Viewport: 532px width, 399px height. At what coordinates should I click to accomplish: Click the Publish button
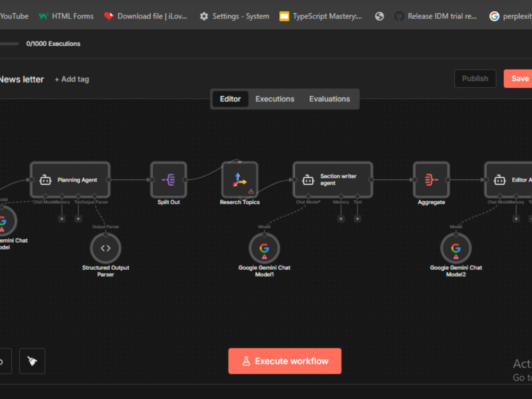pyautogui.click(x=475, y=79)
